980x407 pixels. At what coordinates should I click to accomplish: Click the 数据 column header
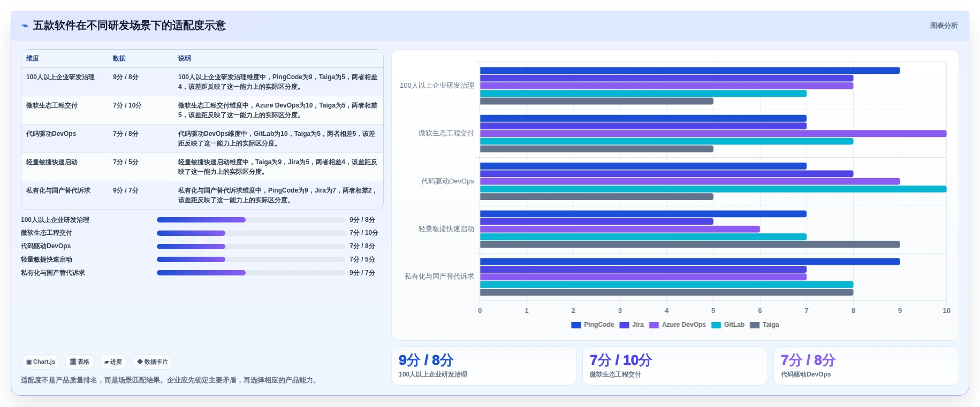[x=119, y=58]
